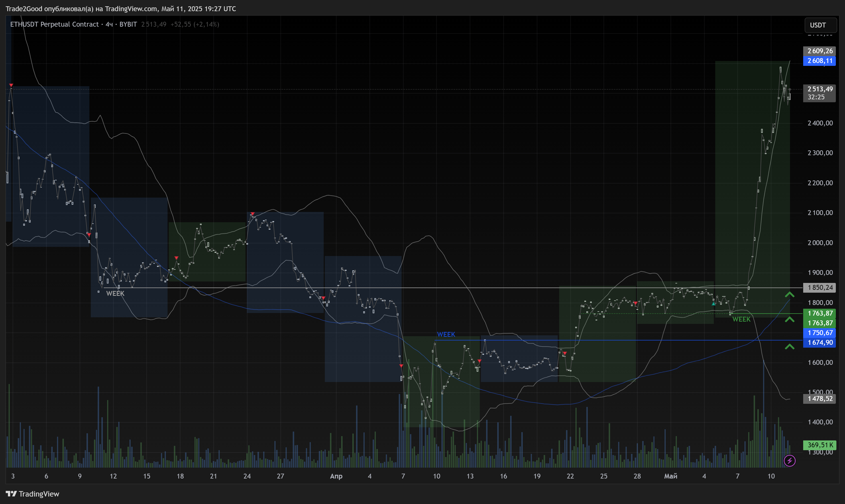
Task: Select the white WEEK label near 1 850 line
Action: pyautogui.click(x=115, y=294)
